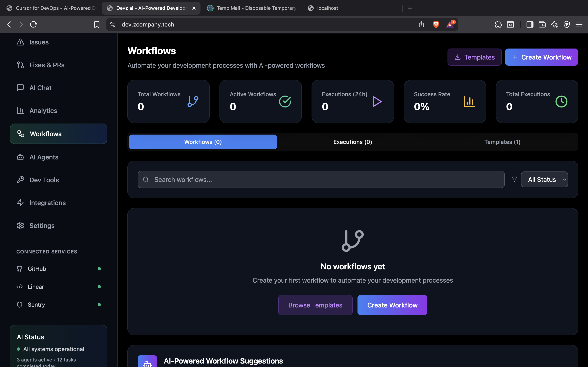
Task: Open the Integrations section
Action: point(47,203)
